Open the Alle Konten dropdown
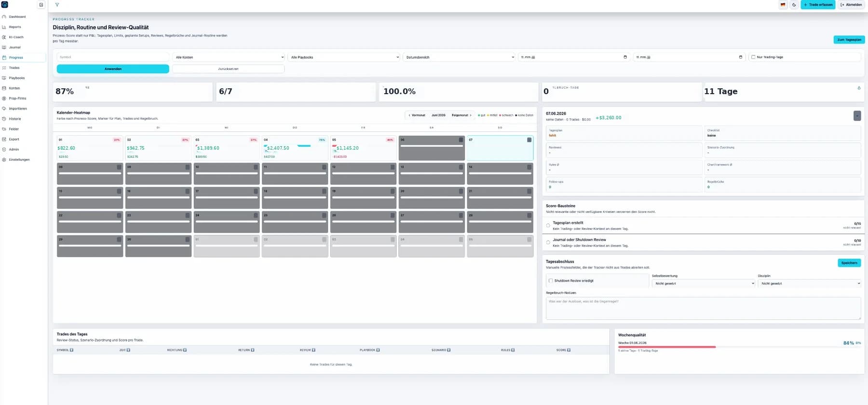868x405 pixels. pyautogui.click(x=229, y=57)
